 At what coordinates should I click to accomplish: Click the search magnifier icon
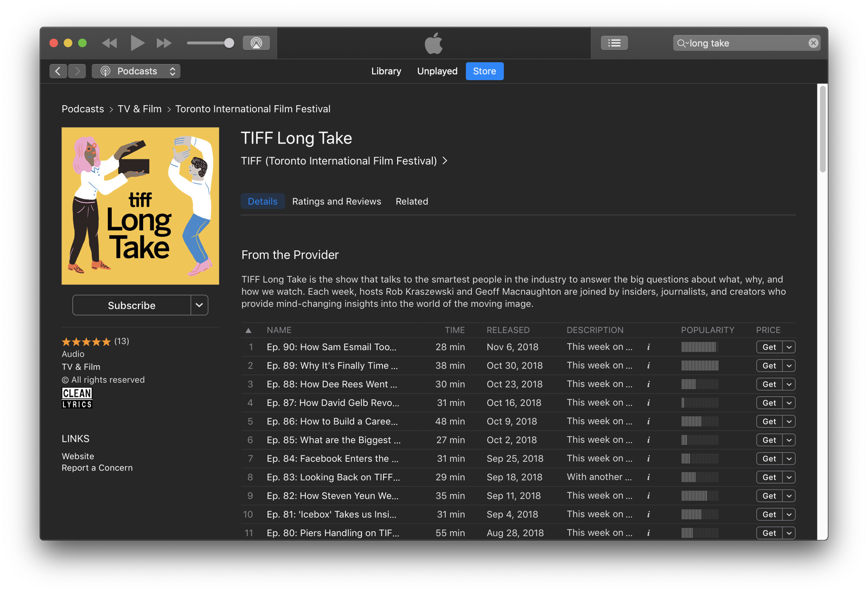(682, 43)
